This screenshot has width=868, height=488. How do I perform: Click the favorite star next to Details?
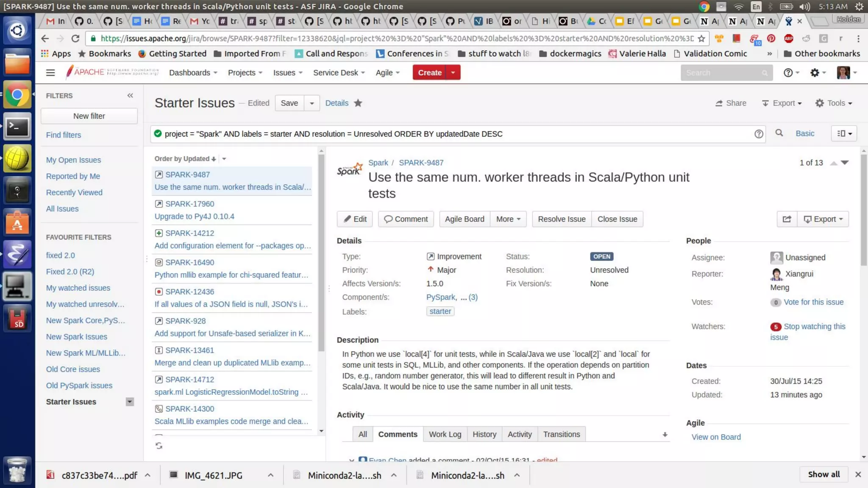click(x=358, y=103)
